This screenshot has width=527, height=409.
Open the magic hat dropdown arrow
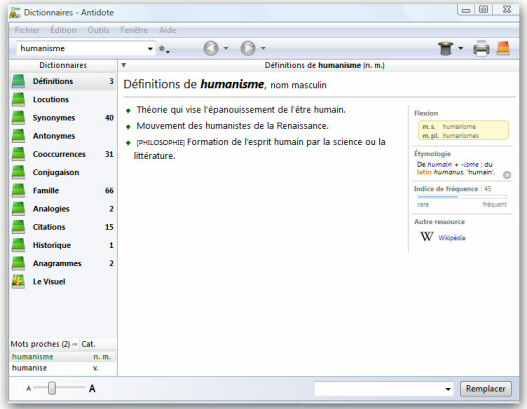coord(460,48)
